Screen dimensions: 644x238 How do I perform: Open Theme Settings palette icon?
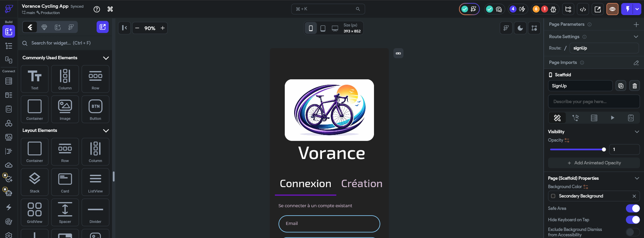[9, 221]
